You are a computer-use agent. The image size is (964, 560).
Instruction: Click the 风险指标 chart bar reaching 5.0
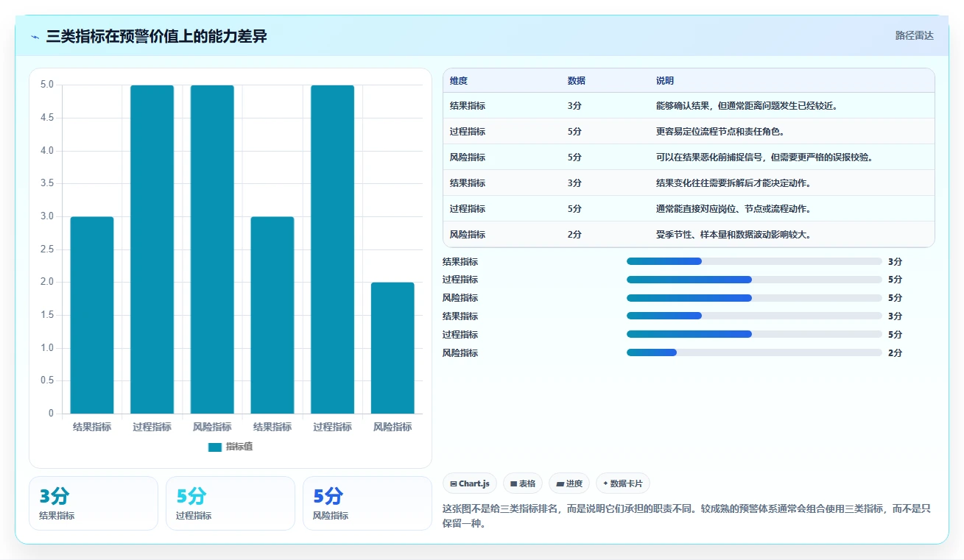212,249
